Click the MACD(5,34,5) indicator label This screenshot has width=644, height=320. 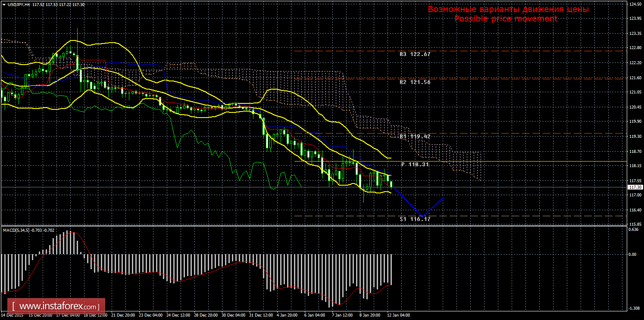tap(17, 230)
